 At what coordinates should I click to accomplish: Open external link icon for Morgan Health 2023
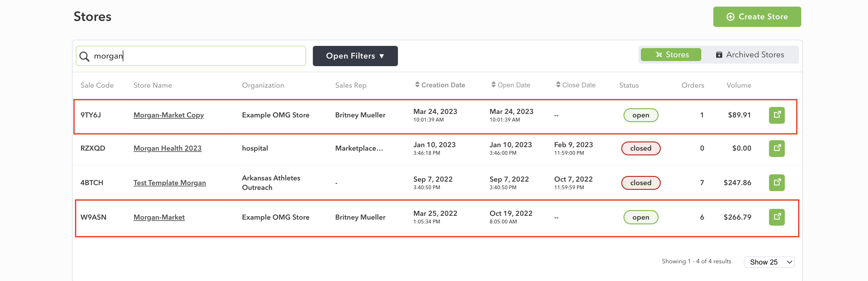(776, 148)
